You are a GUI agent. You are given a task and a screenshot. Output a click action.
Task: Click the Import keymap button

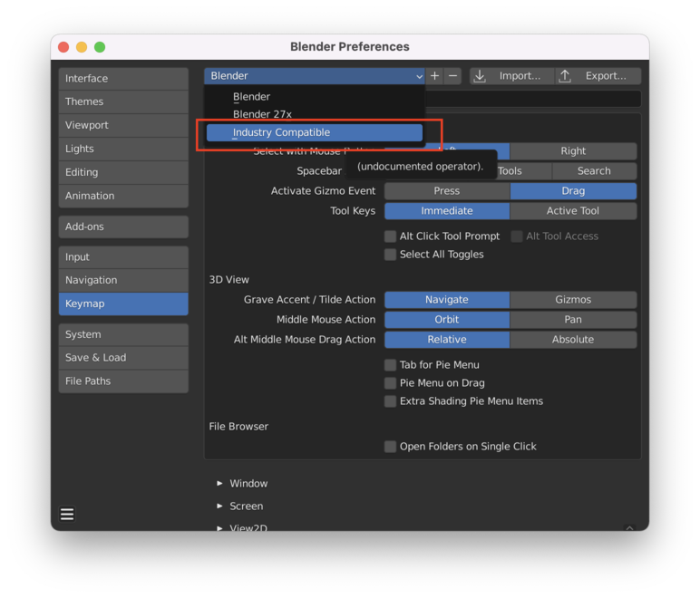(511, 76)
